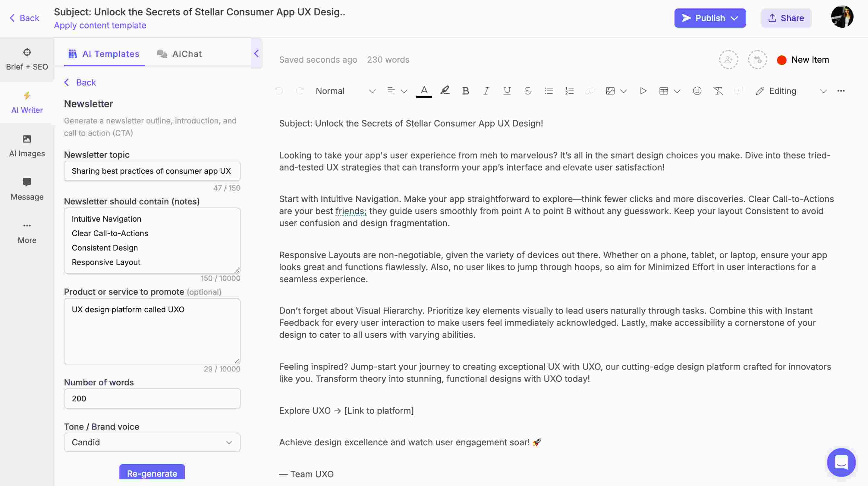Go Back from the document header
Viewport: 868px width, 486px height.
[x=24, y=18]
